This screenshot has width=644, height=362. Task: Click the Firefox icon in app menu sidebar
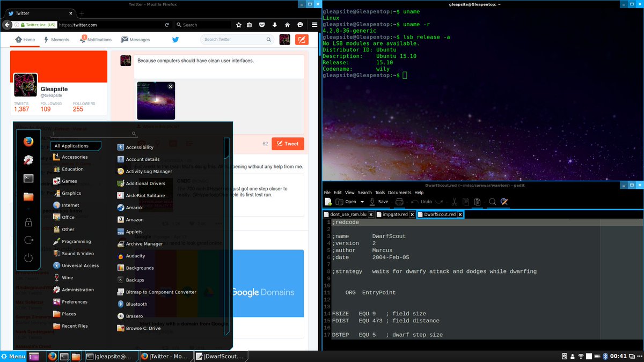(28, 142)
